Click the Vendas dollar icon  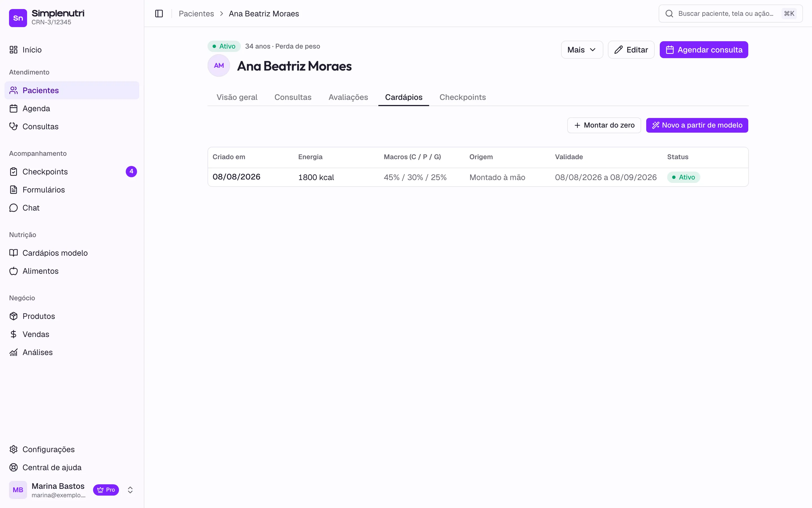click(x=14, y=334)
